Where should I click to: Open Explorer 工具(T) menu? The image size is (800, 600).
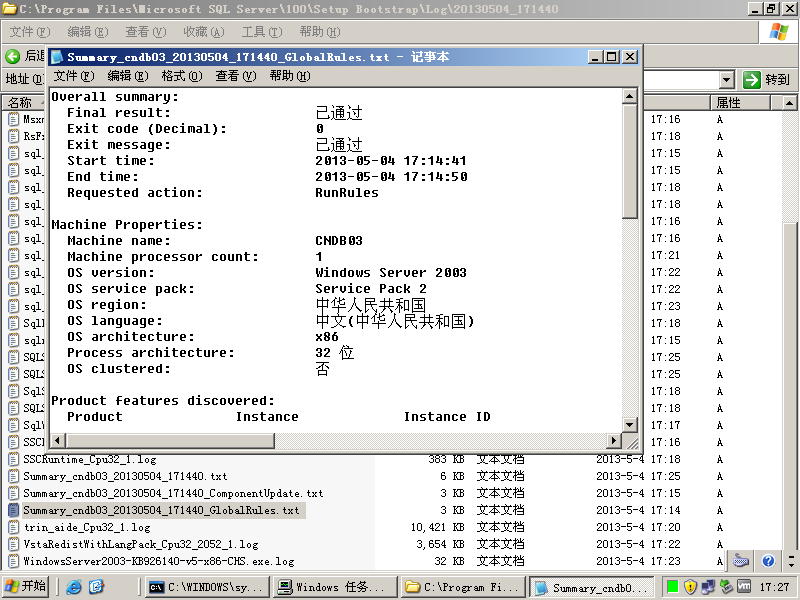coord(262,32)
